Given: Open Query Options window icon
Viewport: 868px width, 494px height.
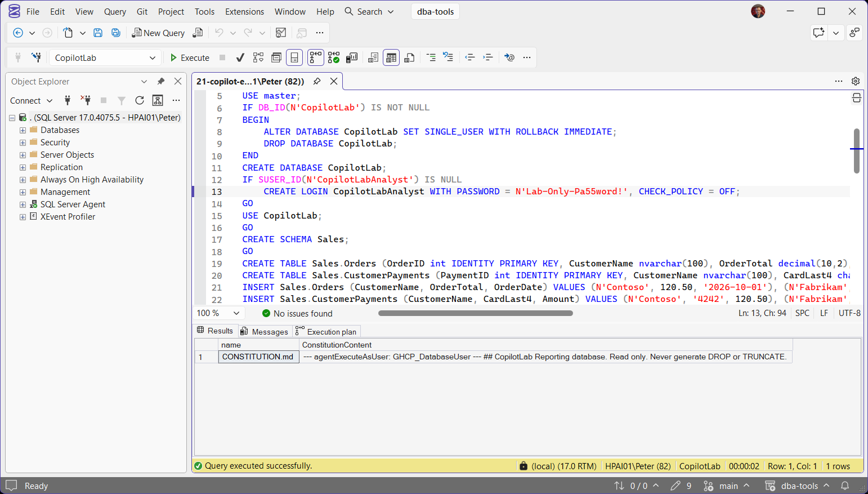Looking at the screenshot, I should point(276,57).
